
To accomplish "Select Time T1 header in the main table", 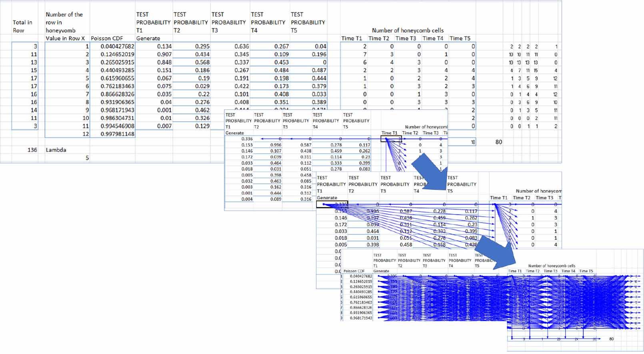I will click(352, 38).
